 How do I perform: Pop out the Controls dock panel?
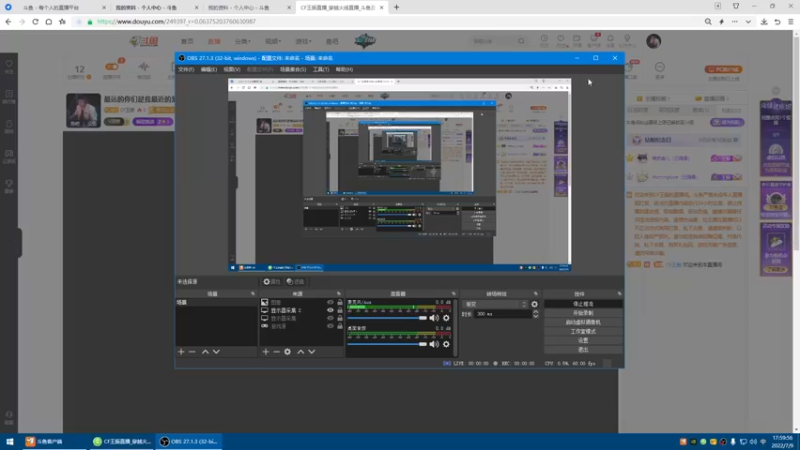(619, 294)
